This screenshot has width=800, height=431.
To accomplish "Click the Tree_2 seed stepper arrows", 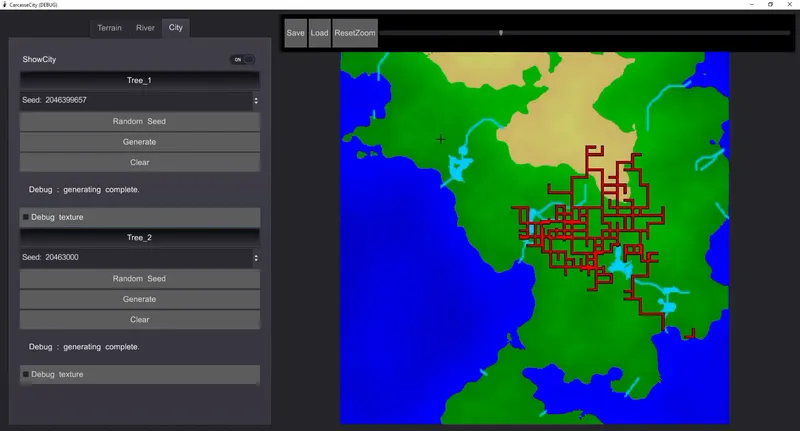I will coord(256,258).
